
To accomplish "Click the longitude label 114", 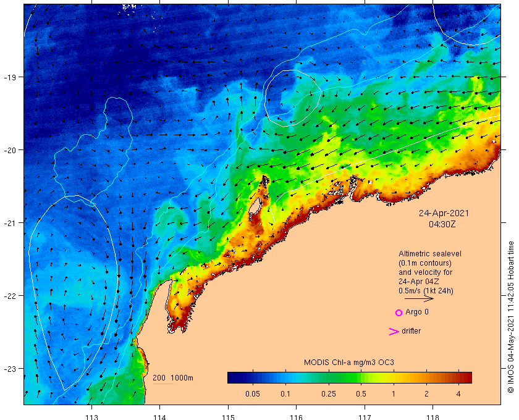I will [159, 417].
